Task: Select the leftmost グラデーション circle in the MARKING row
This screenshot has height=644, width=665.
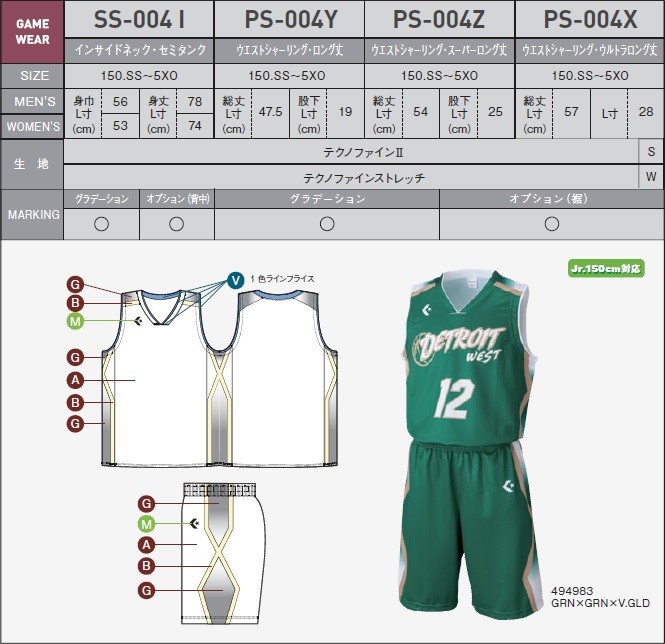Action: pos(101,224)
